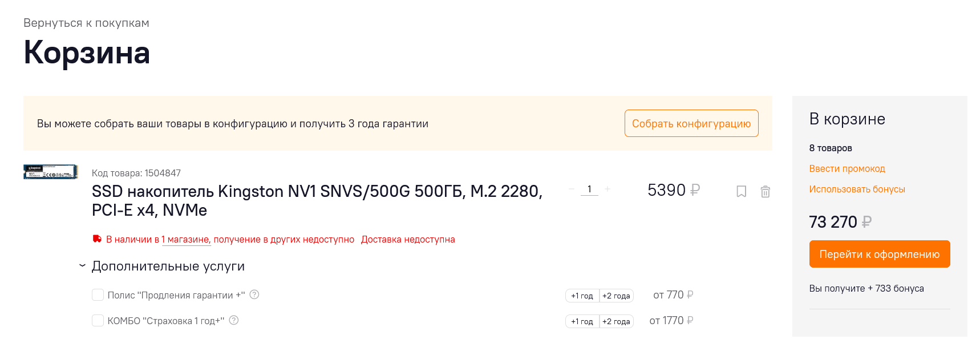
Task: Increase SSD quantity with plus
Action: [x=608, y=189]
